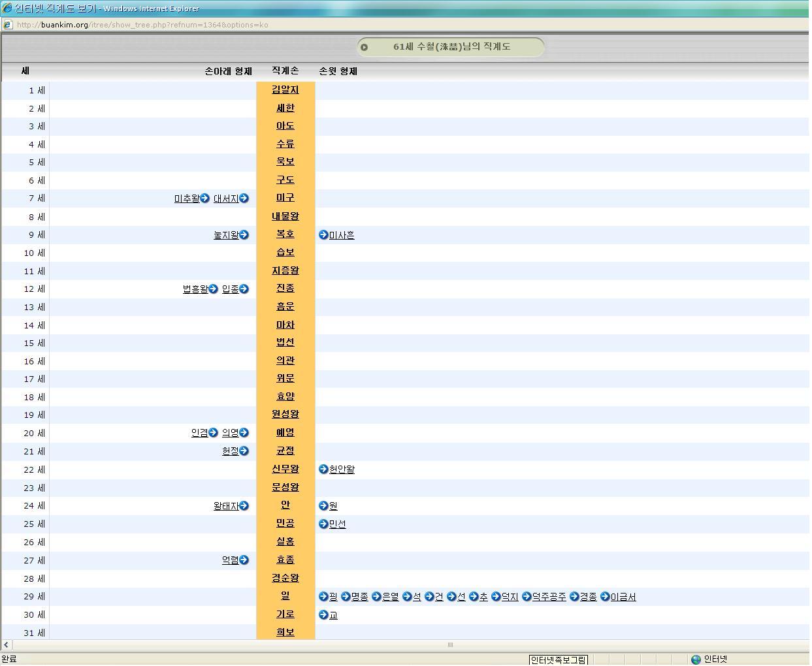Screen dimensions: 812x666
Task: Open the 희보 link in generation 31
Action: tap(285, 633)
